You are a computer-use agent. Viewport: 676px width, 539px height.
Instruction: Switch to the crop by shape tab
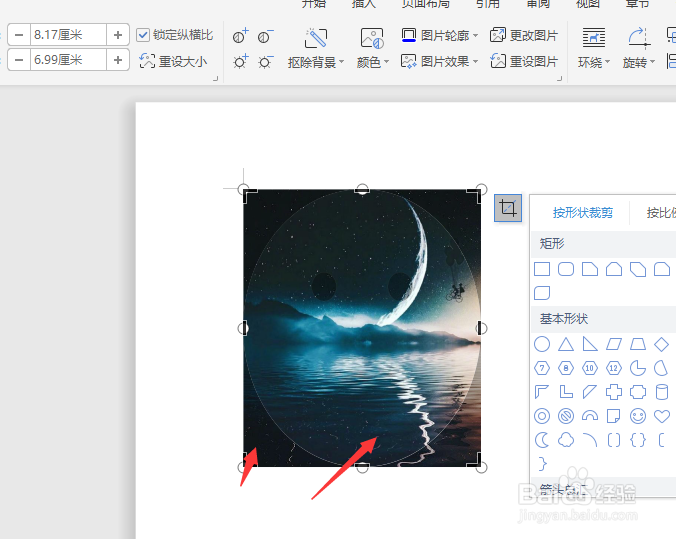click(582, 213)
